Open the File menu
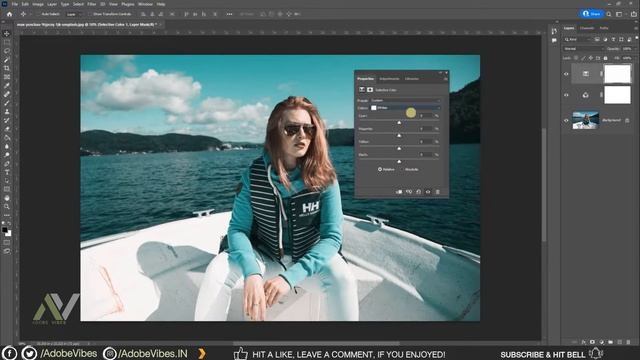This screenshot has height=360, width=640. pos(15,4)
